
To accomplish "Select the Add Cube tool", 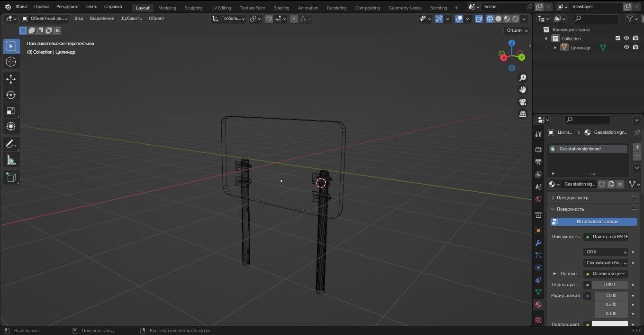I will point(11,177).
